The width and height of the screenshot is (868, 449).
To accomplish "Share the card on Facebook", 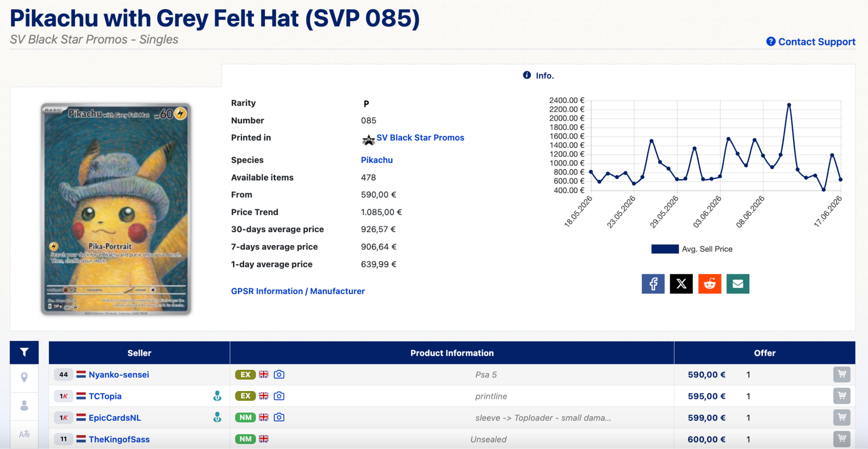I will 653,284.
